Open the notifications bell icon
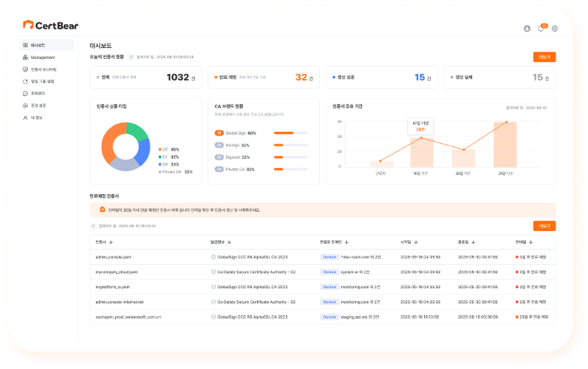588x369 pixels. pyautogui.click(x=541, y=29)
